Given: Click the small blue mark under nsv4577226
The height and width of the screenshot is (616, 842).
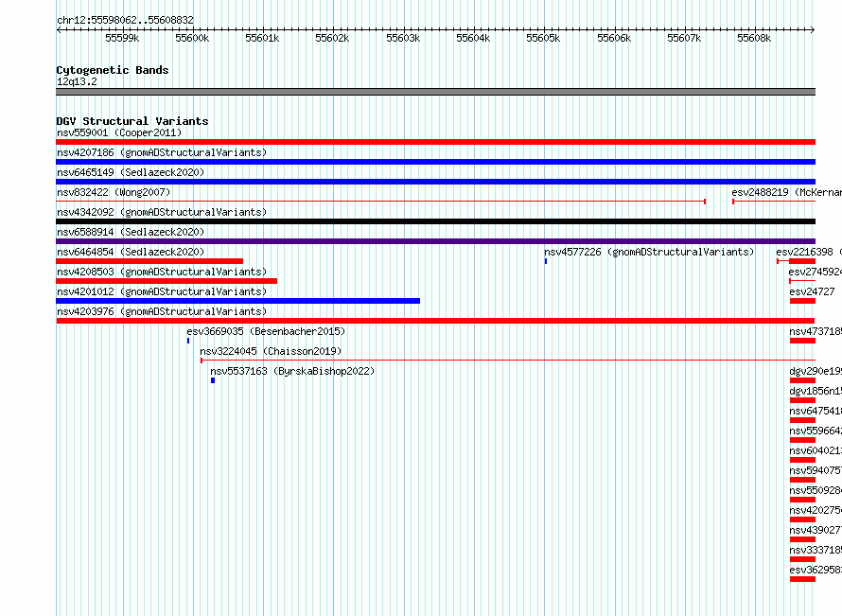Looking at the screenshot, I should 546,261.
